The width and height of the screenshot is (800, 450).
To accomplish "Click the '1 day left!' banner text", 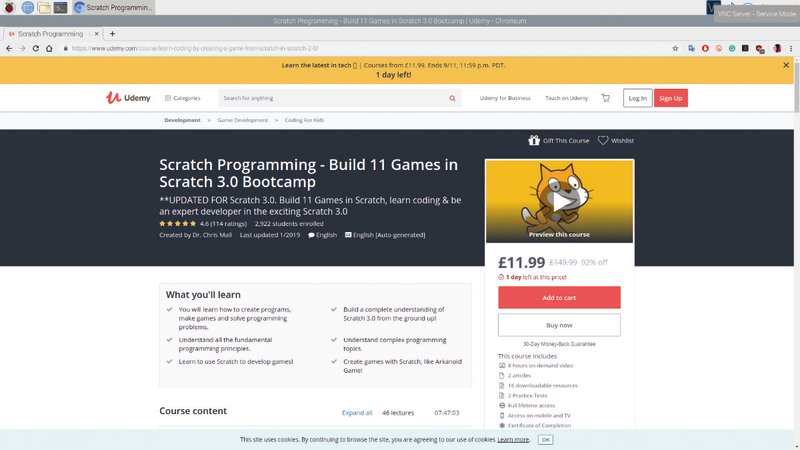I will pos(393,74).
